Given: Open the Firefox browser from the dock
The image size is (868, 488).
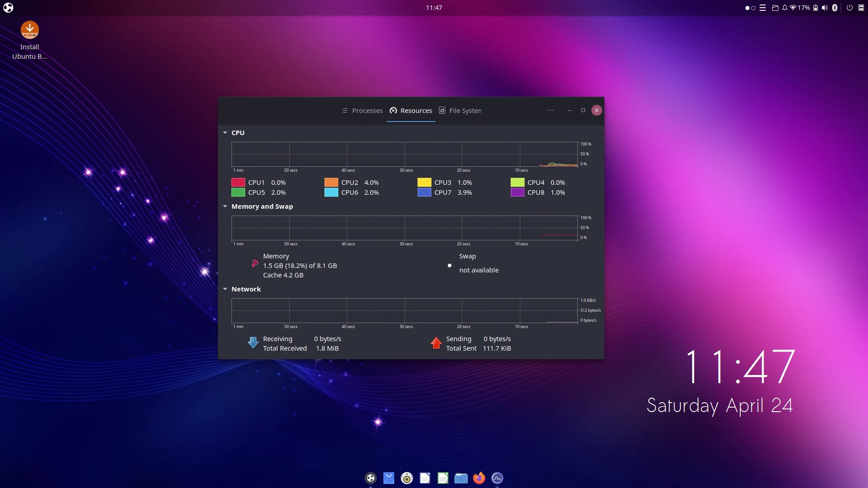Looking at the screenshot, I should point(479,478).
